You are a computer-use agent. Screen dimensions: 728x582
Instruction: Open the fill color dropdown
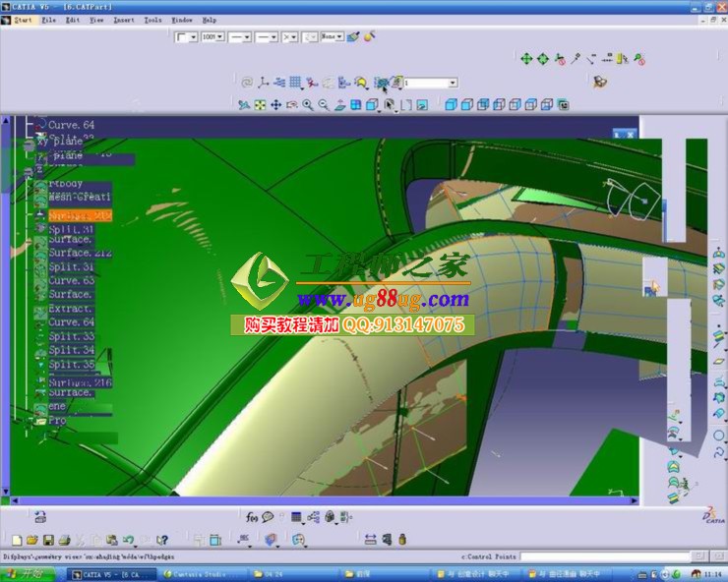(186, 36)
